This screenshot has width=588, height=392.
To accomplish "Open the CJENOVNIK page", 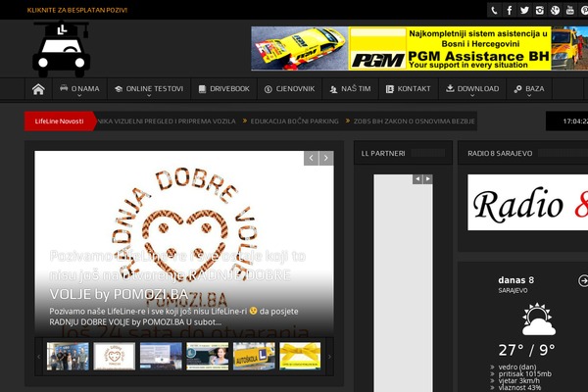I will pos(289,89).
